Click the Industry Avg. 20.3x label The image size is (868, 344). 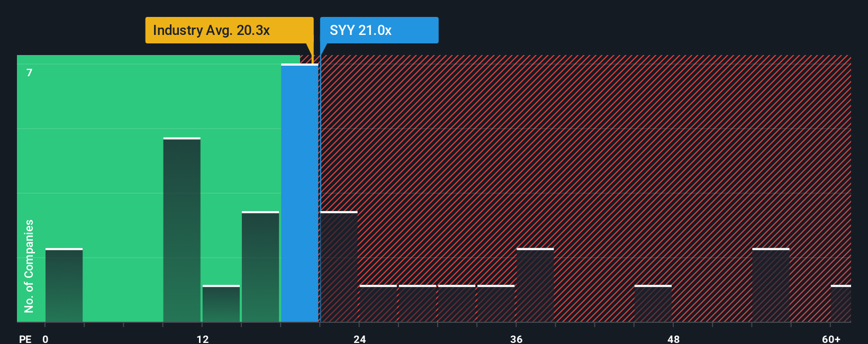(x=229, y=30)
